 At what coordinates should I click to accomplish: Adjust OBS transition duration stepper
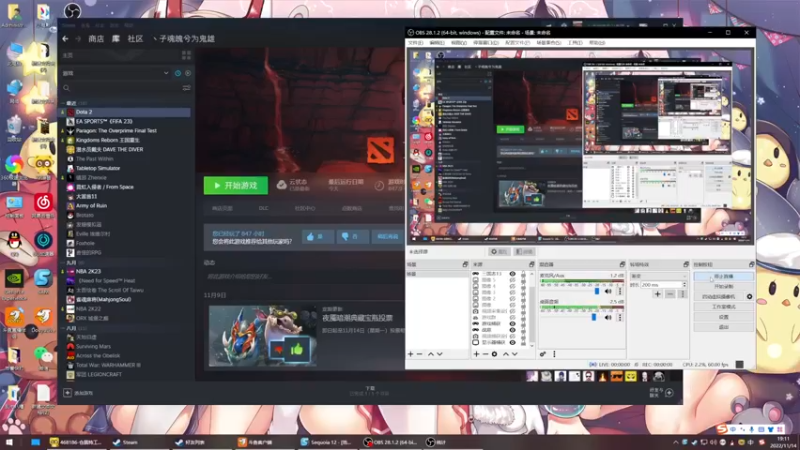[684, 285]
